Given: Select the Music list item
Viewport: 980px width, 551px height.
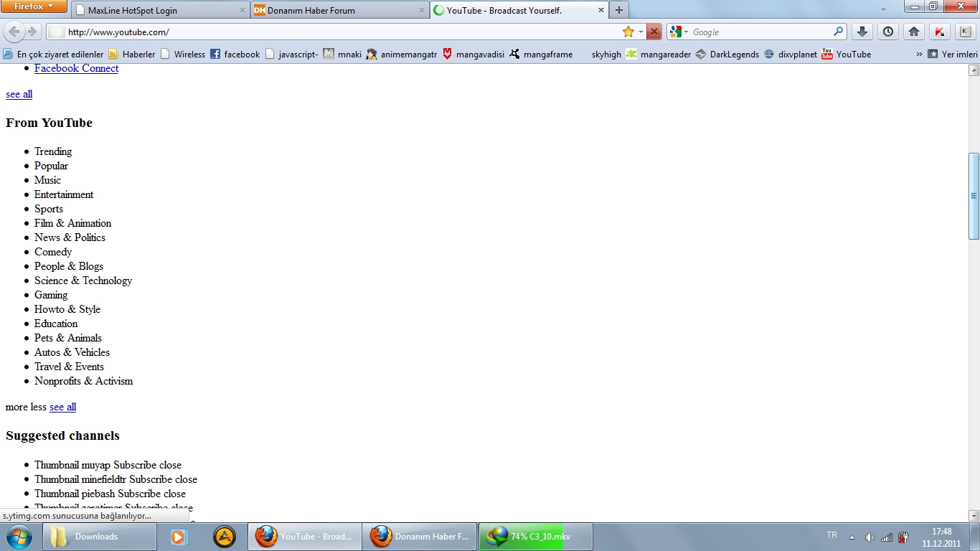Looking at the screenshot, I should click(x=47, y=180).
